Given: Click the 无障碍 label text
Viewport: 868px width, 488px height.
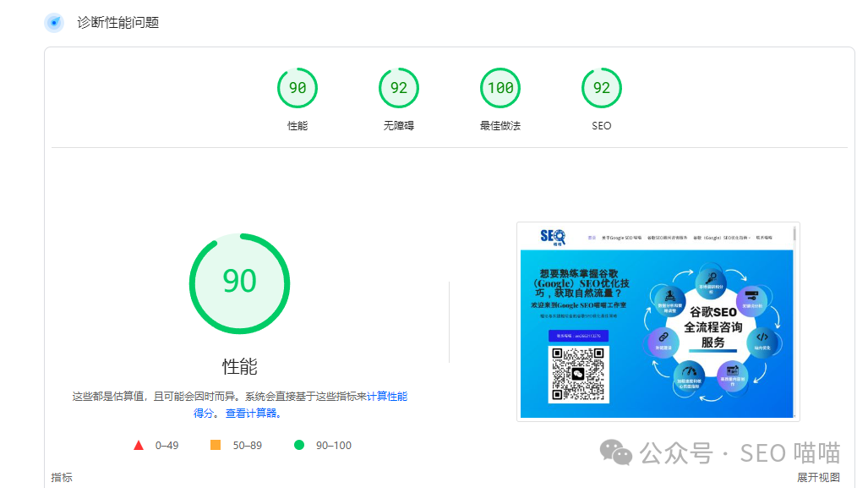Looking at the screenshot, I should coord(399,126).
